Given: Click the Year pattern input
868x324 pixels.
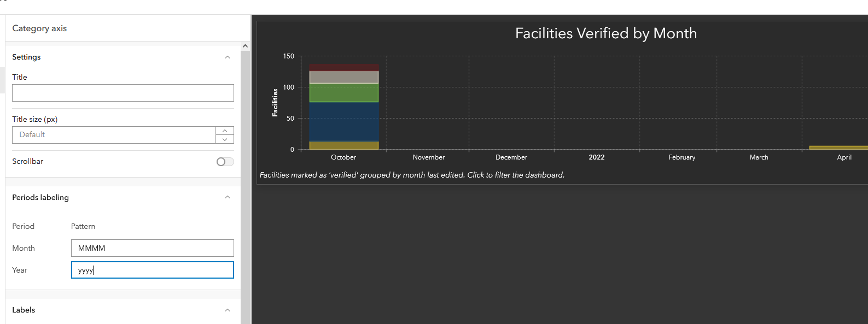Looking at the screenshot, I should 152,270.
